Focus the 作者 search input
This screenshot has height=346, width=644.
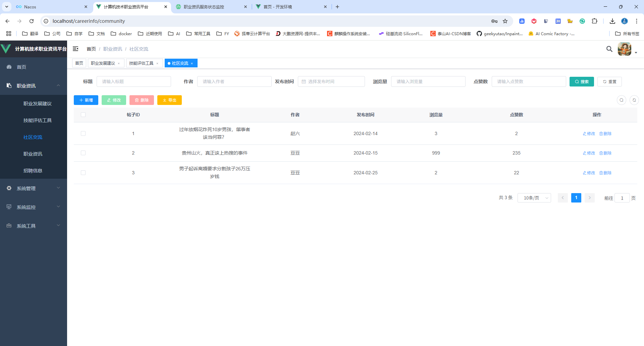[234, 81]
